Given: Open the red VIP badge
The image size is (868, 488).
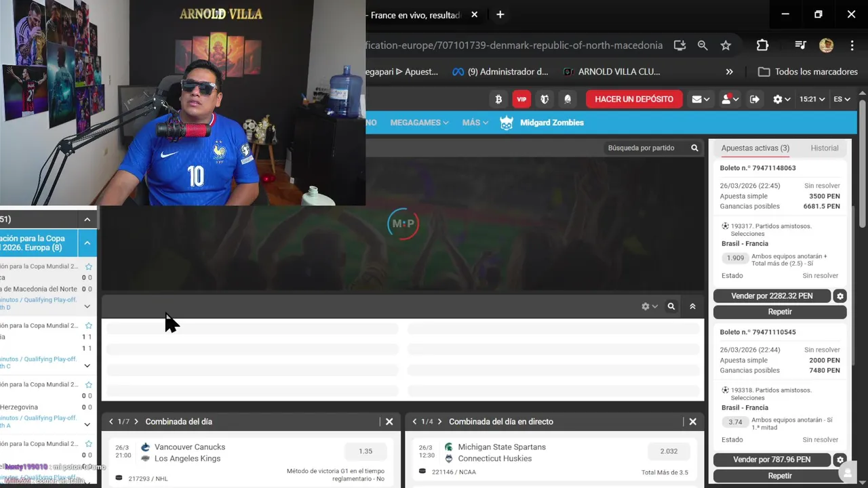Looking at the screenshot, I should [x=521, y=99].
